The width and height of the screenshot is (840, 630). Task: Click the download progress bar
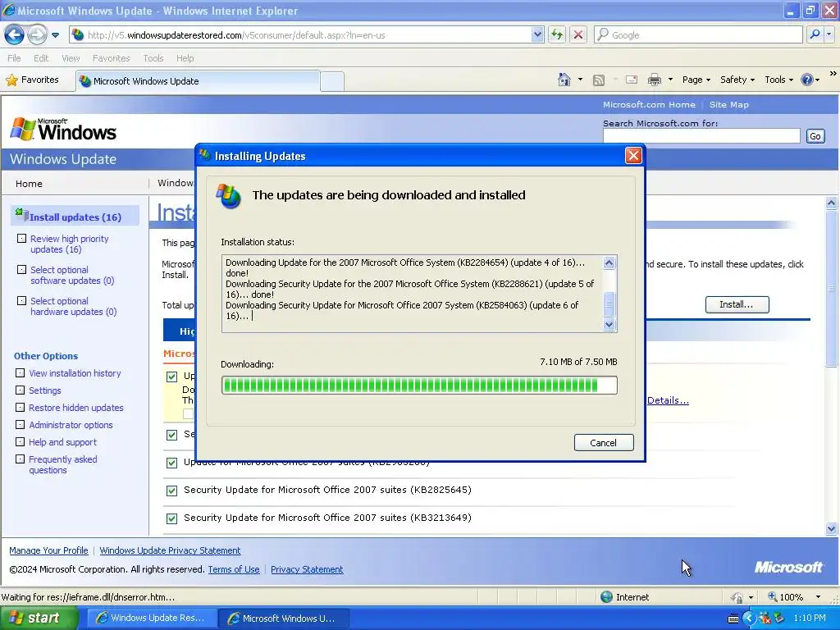click(419, 386)
